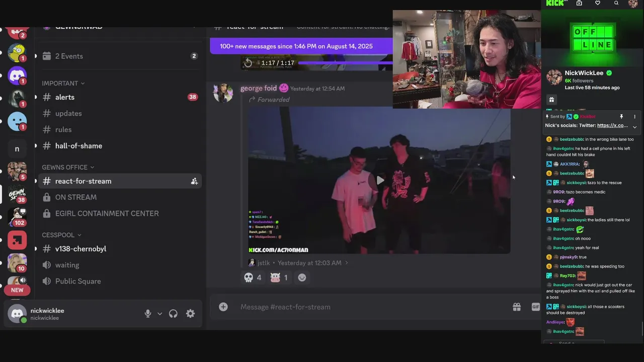
Task: Open the pinned message three-dot menu
Action: coord(634,117)
